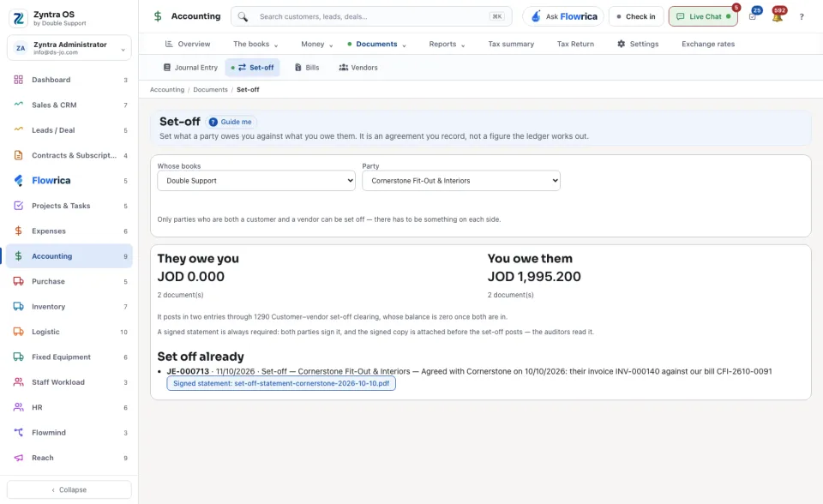Open Sales & CRM chart icon
This screenshot has height=504, width=823.
tap(18, 105)
